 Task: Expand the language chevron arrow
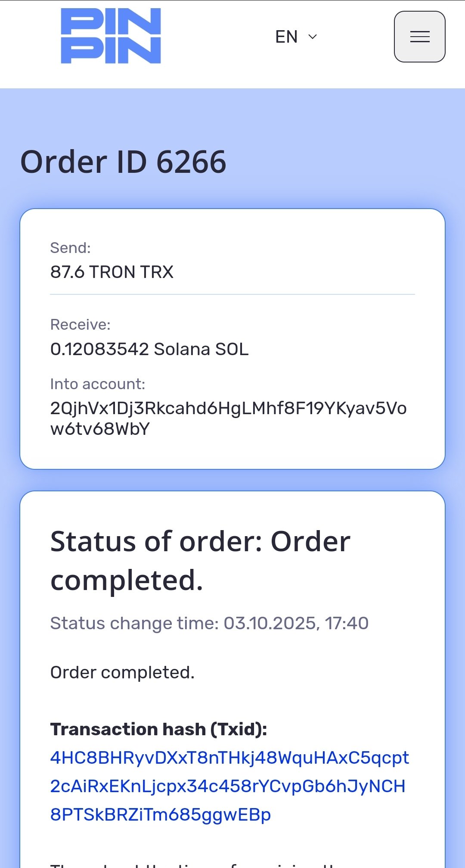click(313, 37)
